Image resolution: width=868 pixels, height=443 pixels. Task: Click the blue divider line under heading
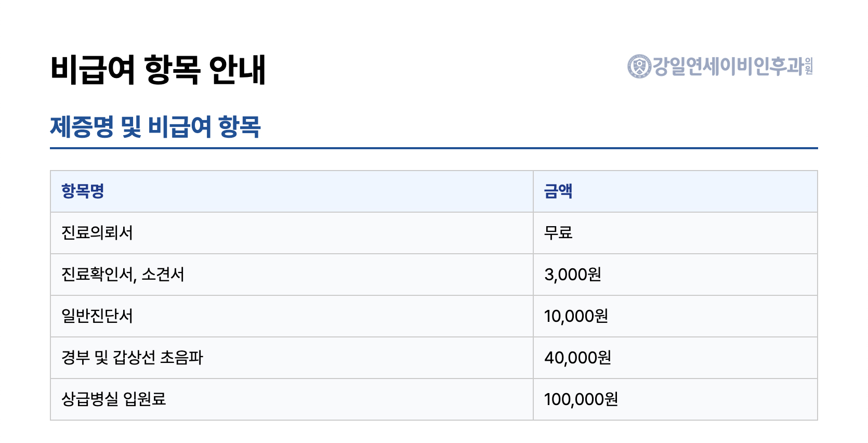[x=433, y=148]
